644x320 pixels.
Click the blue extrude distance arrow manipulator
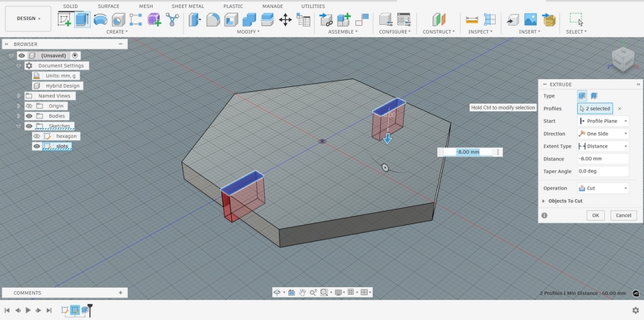387,139
